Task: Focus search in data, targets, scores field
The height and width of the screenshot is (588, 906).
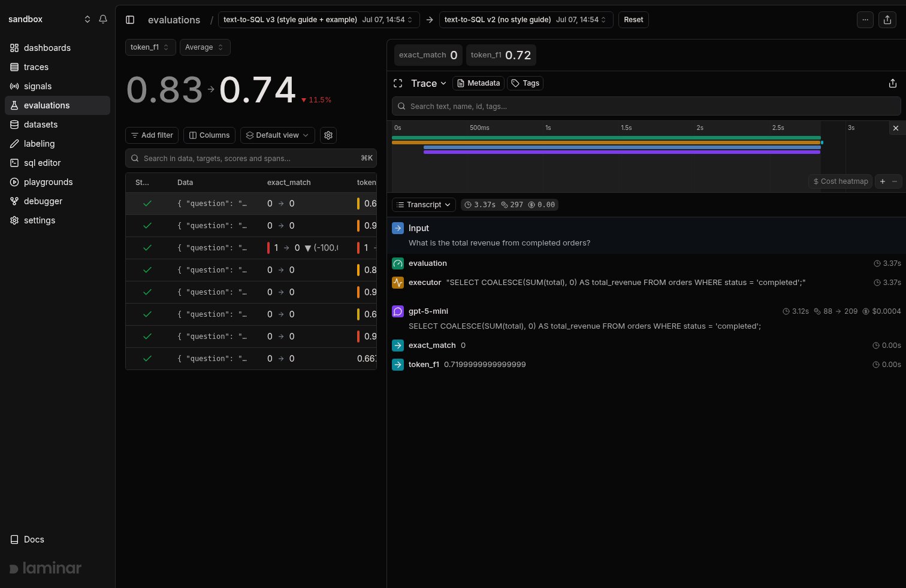Action: (x=251, y=158)
